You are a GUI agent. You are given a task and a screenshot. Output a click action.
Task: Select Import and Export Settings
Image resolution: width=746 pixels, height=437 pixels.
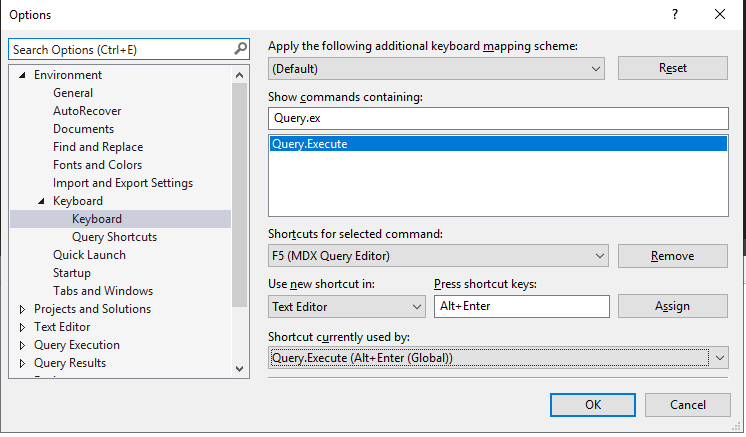click(x=123, y=184)
